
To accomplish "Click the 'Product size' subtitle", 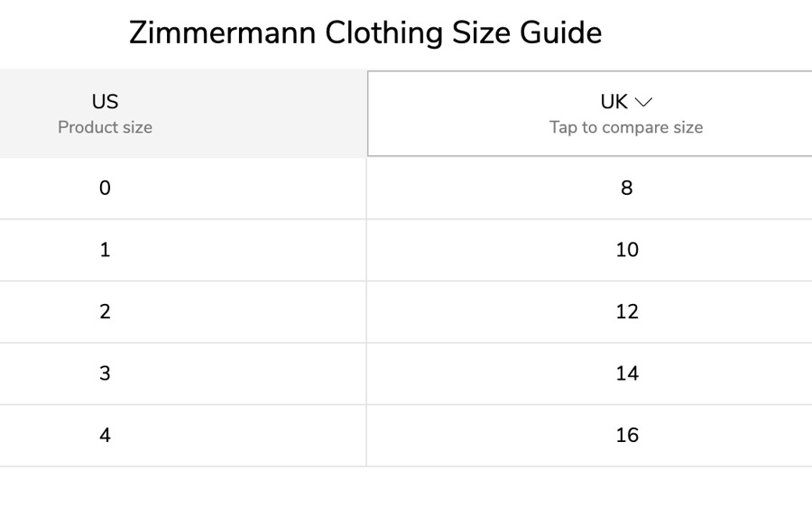I will pos(106,127).
